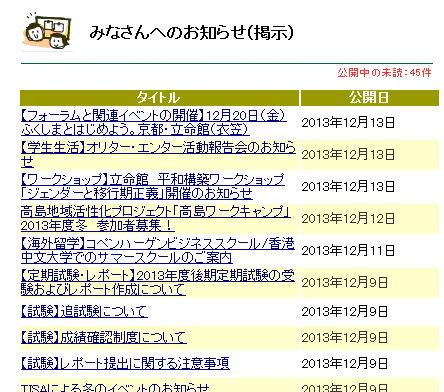Open the フォーラムと関連イベントの開催 announcement
The image size is (444, 392).
pos(154,122)
